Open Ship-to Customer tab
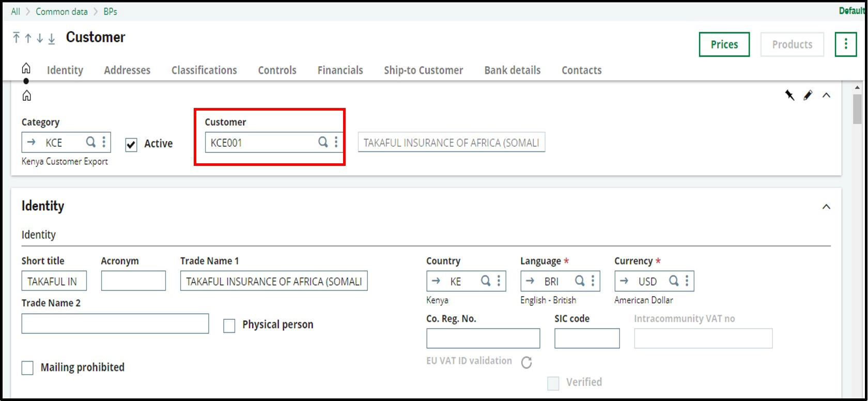The image size is (868, 401). pyautogui.click(x=424, y=70)
